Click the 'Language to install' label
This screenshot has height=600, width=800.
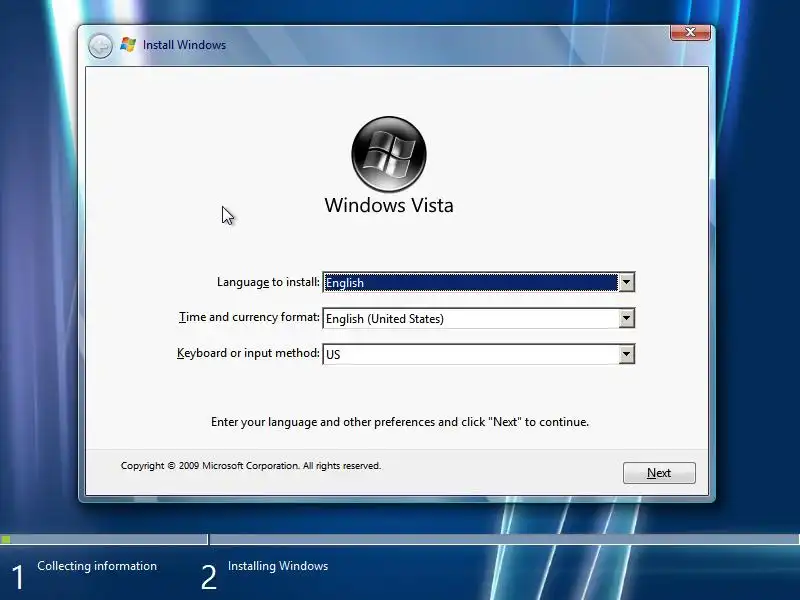tap(268, 282)
